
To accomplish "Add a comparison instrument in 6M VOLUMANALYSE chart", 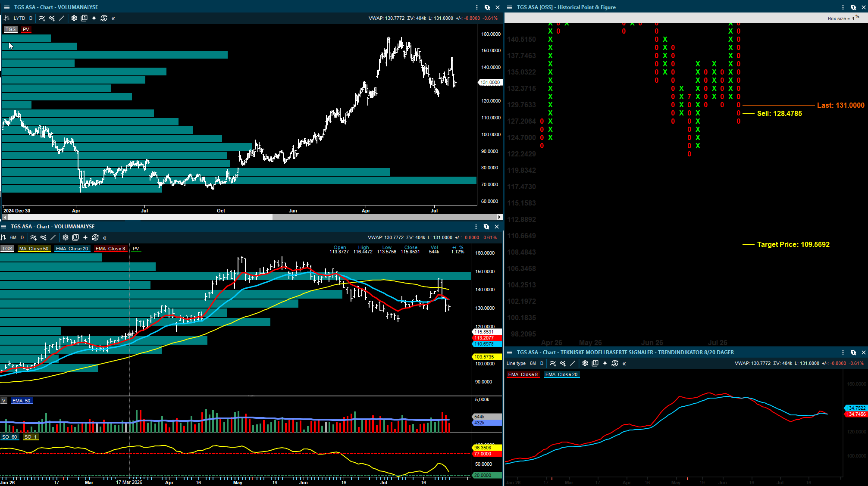I will coord(43,237).
